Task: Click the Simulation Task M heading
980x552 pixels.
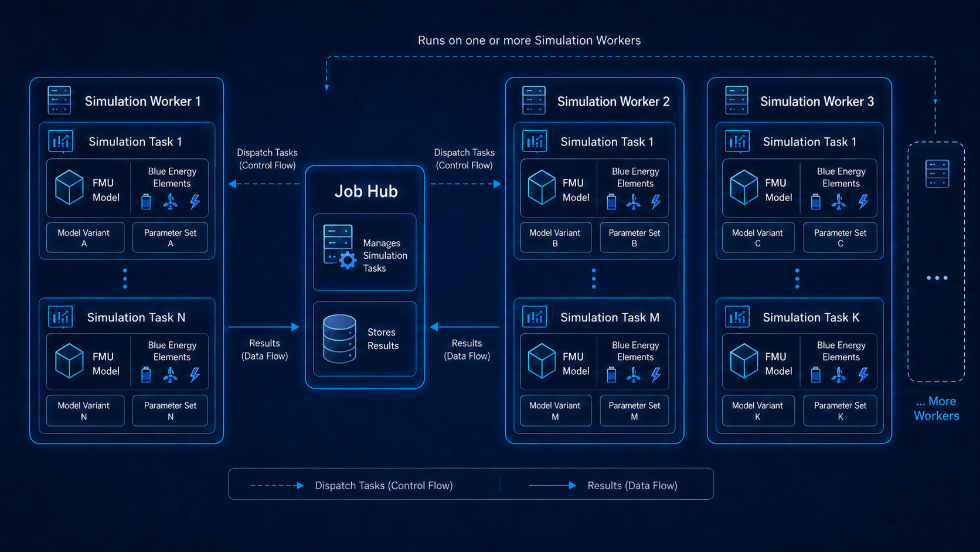Action: coord(610,317)
